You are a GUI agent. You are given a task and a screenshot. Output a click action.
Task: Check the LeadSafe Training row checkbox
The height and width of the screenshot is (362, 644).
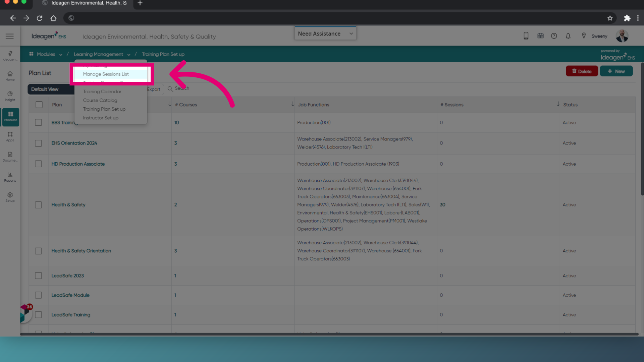(x=39, y=315)
